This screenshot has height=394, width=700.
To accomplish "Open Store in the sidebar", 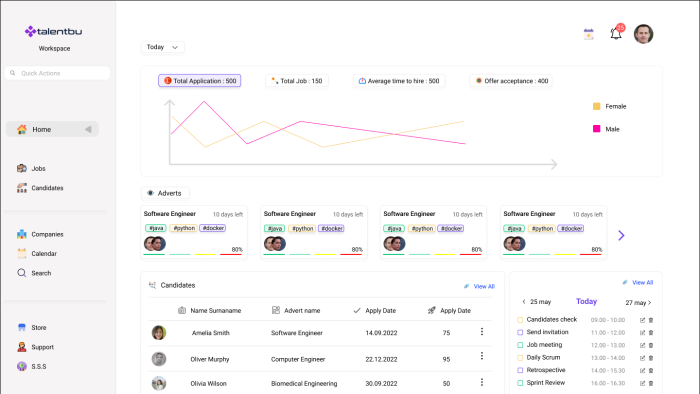I will (x=32, y=328).
